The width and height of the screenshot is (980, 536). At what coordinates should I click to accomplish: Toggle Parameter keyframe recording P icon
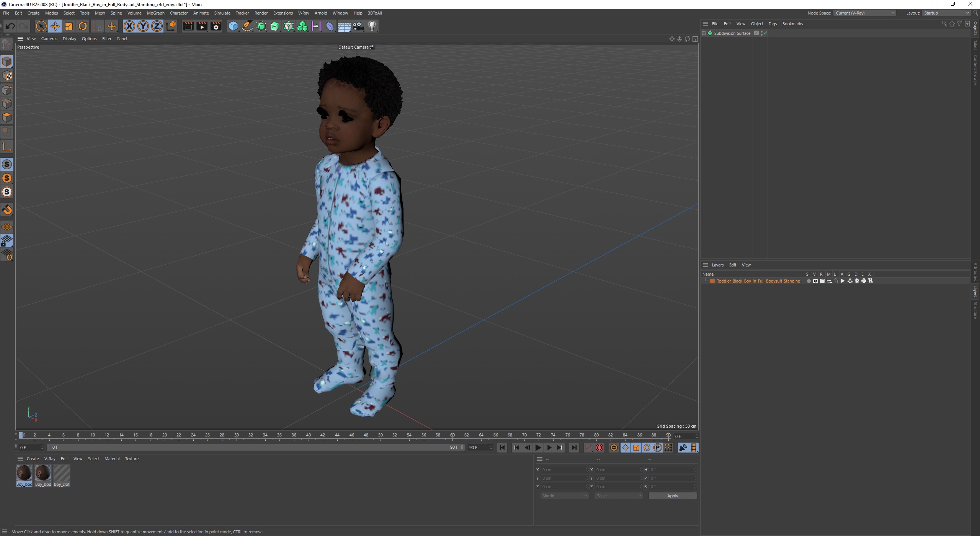click(658, 448)
